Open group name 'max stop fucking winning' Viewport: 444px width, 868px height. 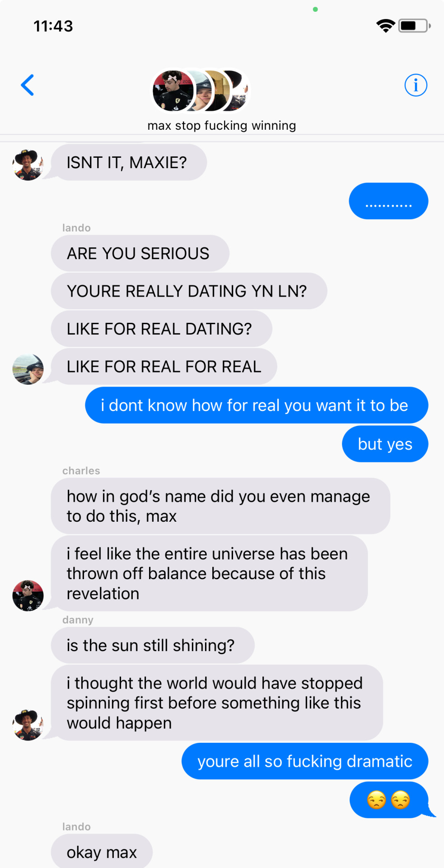pos(222,126)
